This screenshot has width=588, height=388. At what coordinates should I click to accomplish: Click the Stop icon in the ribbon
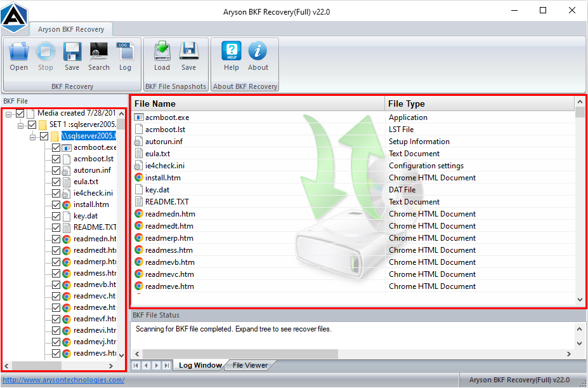(x=46, y=51)
